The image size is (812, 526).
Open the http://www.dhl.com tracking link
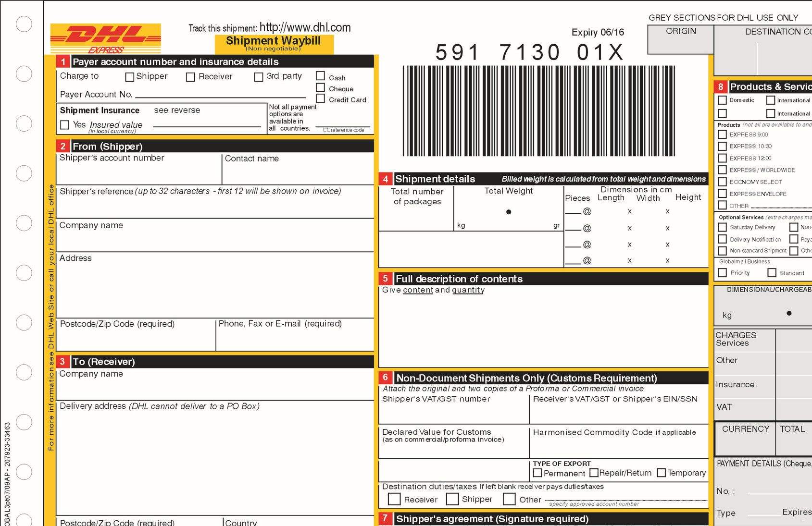tap(305, 27)
